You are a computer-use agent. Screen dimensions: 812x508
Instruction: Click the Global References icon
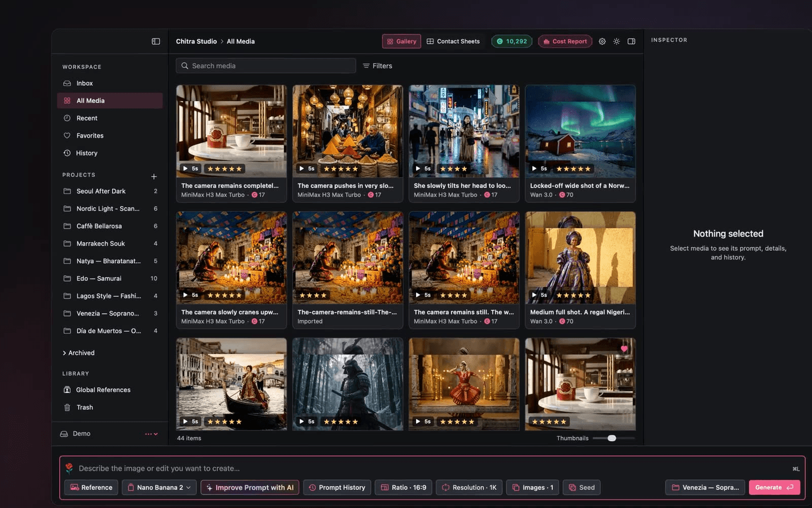(67, 390)
